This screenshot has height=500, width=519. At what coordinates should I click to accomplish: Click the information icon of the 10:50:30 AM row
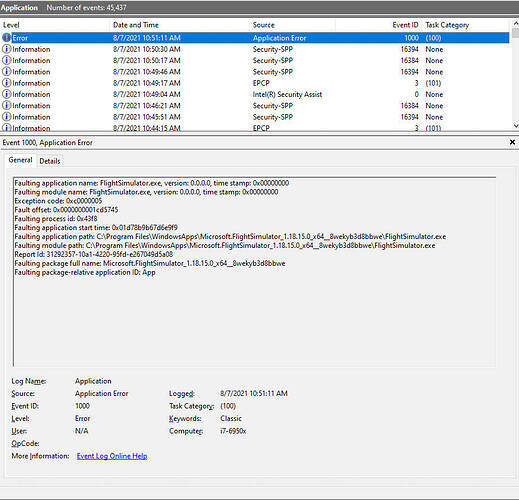[6, 49]
